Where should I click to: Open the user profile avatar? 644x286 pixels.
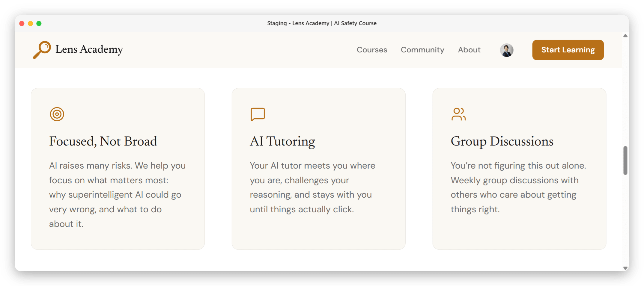[506, 50]
